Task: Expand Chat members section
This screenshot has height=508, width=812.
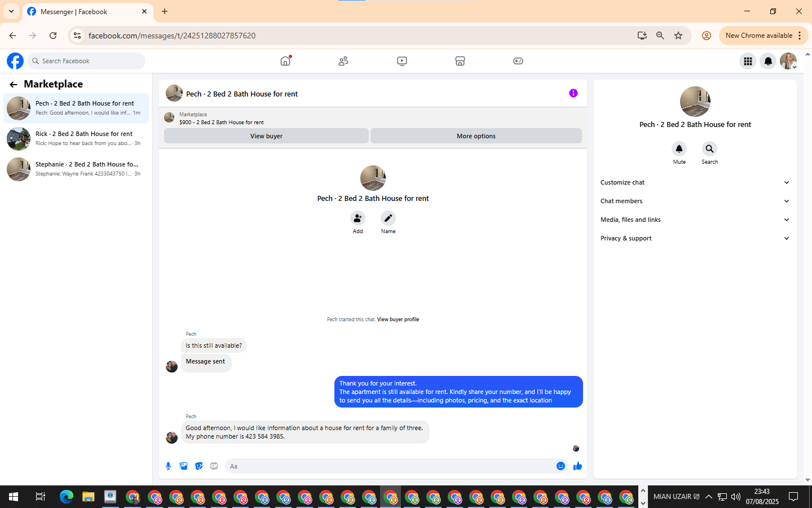Action: tap(695, 201)
